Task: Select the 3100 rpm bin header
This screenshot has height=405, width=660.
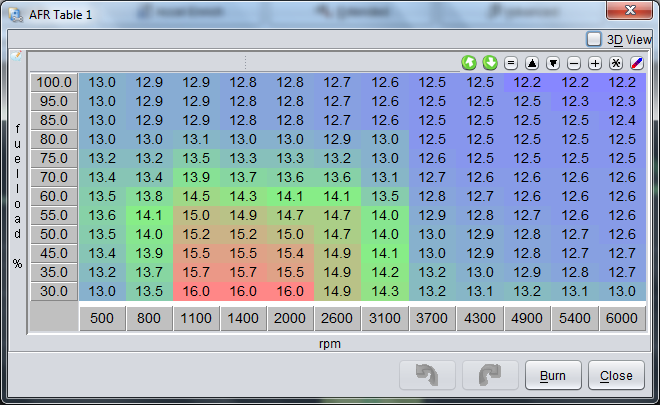Action: [385, 318]
